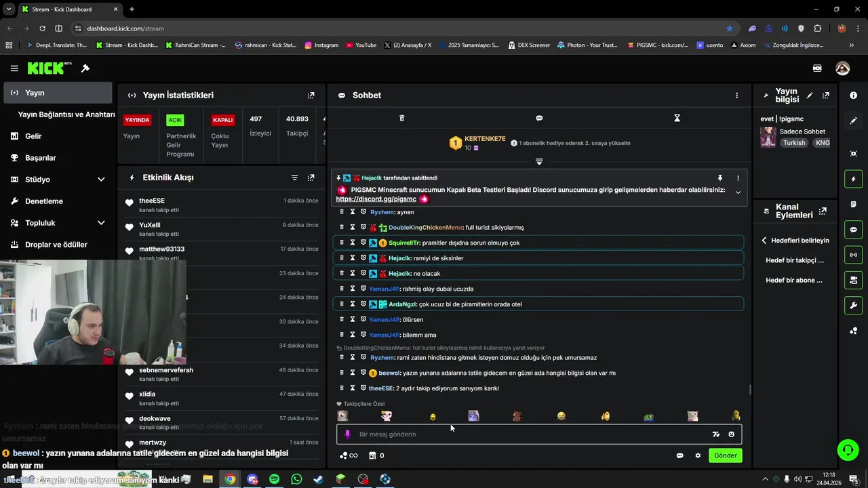This screenshot has height=488, width=868.
Task: Click the Turkish language tag
Action: tap(794, 143)
